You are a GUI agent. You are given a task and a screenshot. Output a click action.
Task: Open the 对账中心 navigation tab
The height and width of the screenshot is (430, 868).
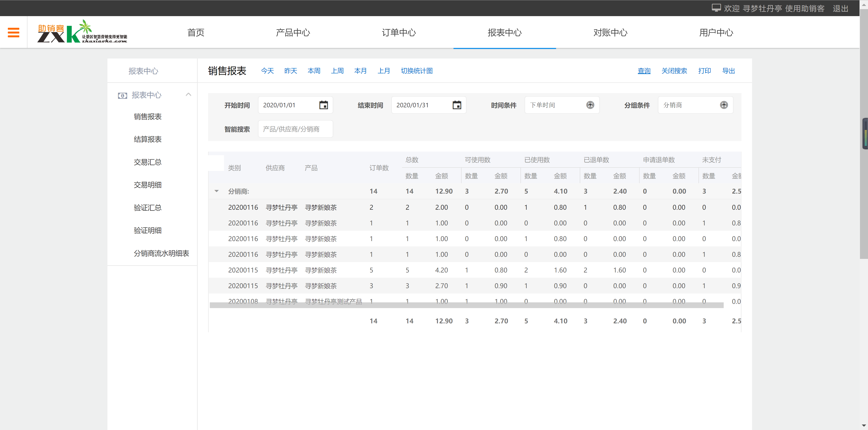tap(610, 33)
